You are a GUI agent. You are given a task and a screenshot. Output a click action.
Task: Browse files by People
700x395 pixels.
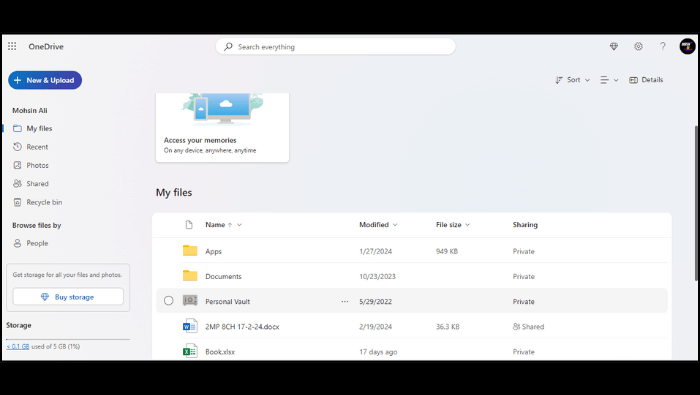[x=37, y=243]
